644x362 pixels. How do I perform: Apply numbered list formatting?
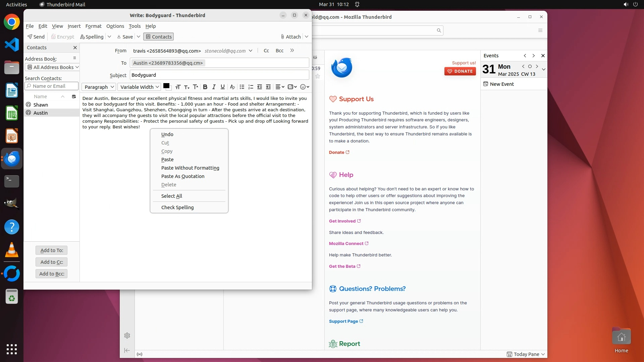click(251, 87)
